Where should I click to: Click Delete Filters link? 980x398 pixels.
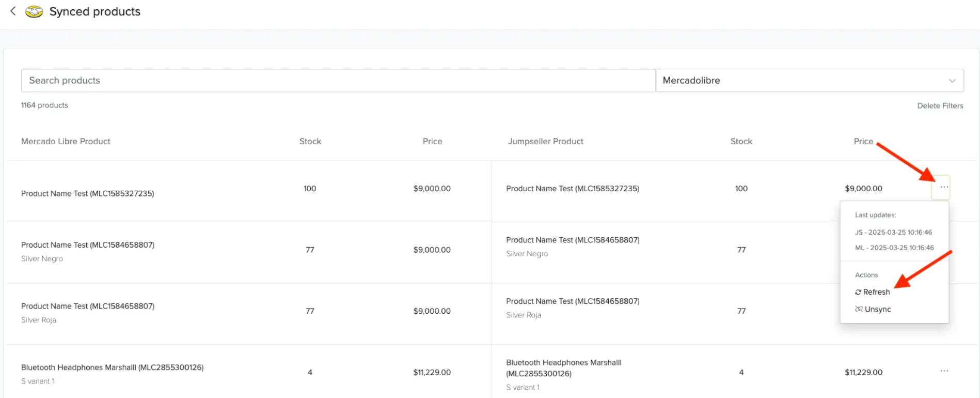940,105
